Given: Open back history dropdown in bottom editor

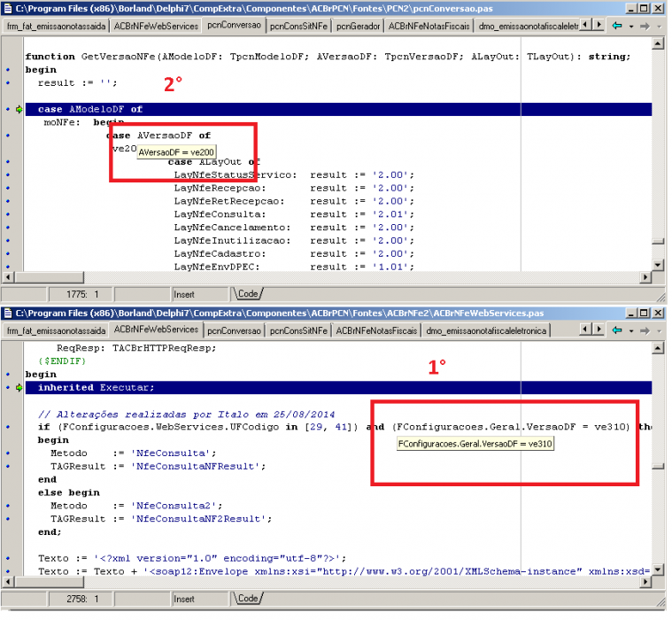Looking at the screenshot, I should tap(631, 331).
